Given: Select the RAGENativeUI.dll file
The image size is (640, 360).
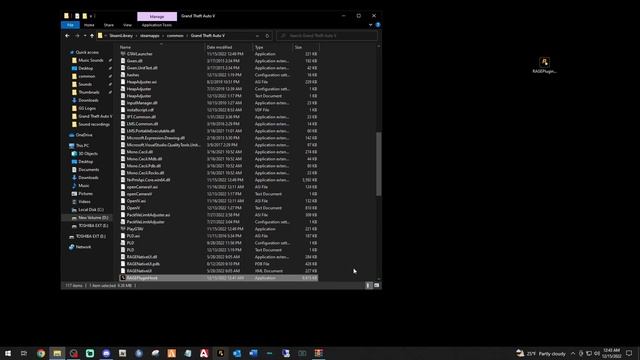Looking at the screenshot, I should point(142,257).
